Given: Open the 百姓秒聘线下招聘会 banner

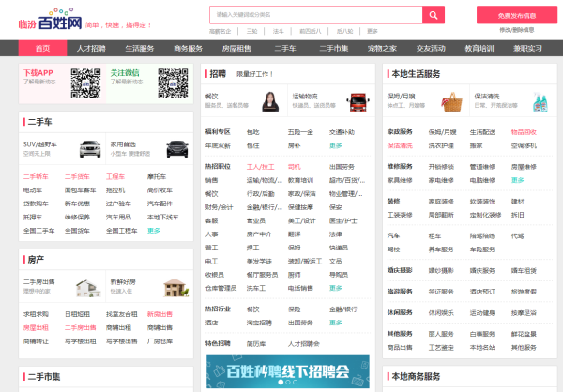Looking at the screenshot, I should 288,371.
